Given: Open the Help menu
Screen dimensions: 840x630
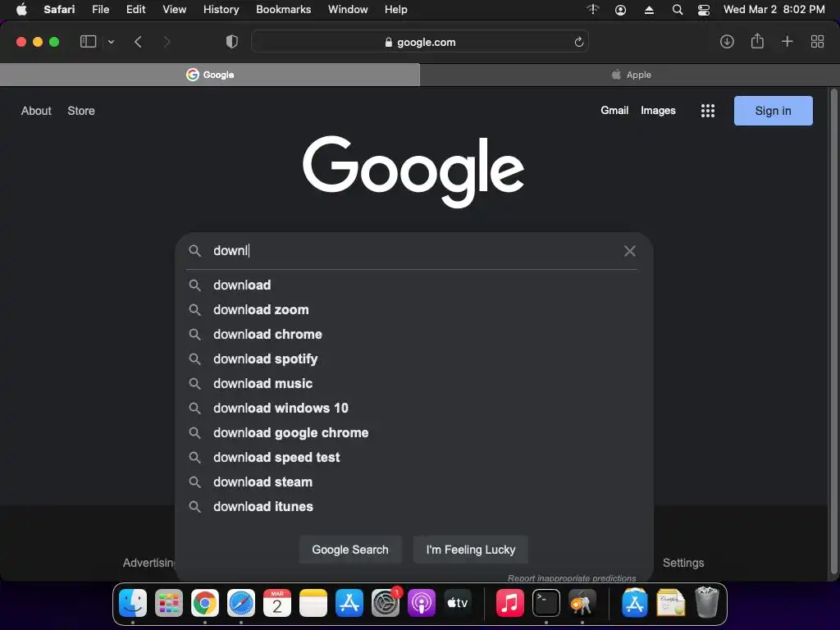Looking at the screenshot, I should (x=396, y=10).
